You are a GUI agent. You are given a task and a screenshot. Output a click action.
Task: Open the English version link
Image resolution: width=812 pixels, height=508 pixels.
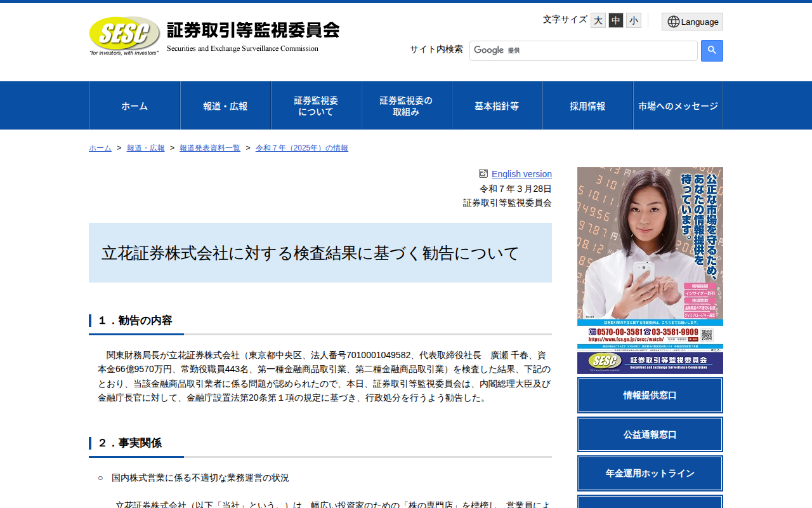[x=521, y=174]
